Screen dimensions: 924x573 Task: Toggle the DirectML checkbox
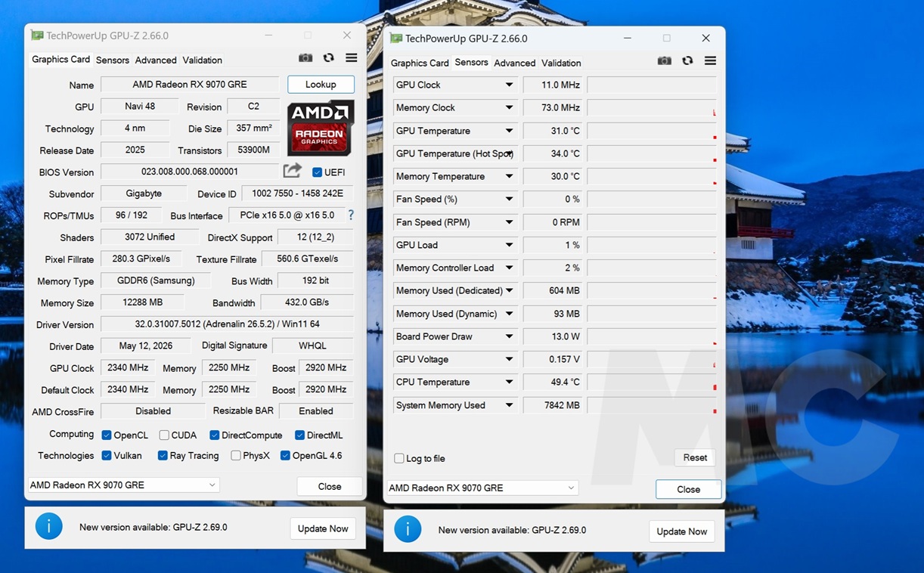click(x=300, y=435)
